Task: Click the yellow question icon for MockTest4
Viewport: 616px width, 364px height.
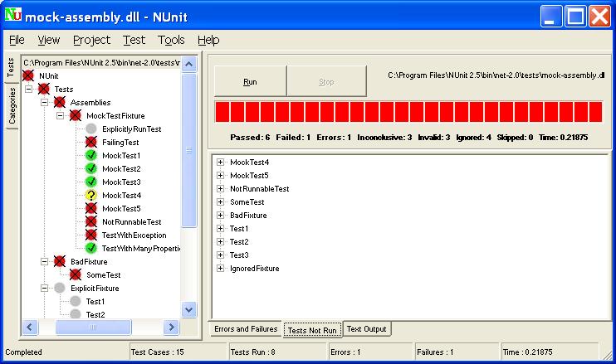Action: (x=91, y=196)
